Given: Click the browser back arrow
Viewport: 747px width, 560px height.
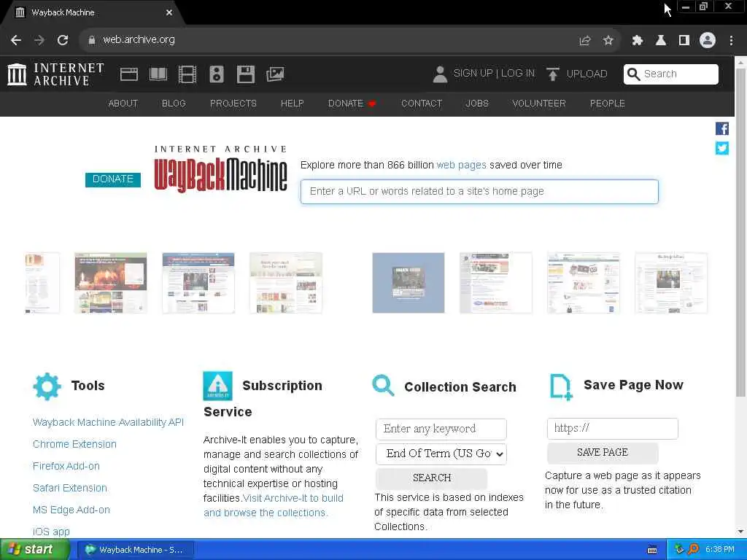Looking at the screenshot, I should click(x=16, y=40).
